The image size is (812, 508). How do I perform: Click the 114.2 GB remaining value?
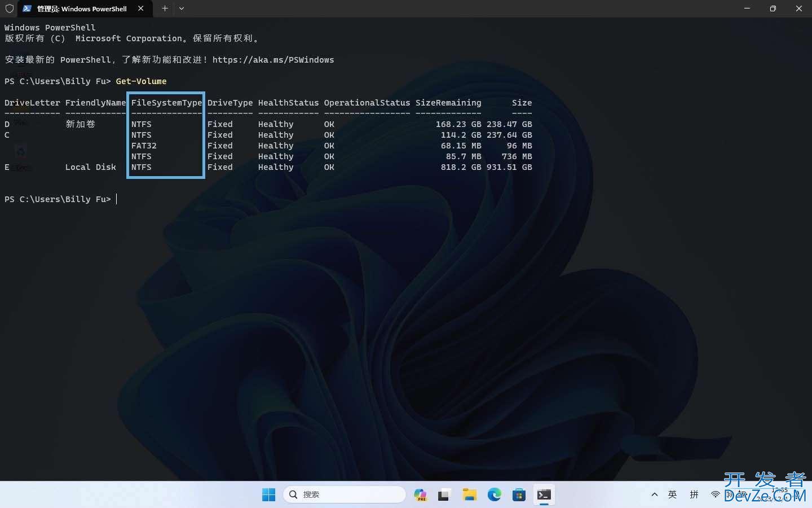click(461, 135)
